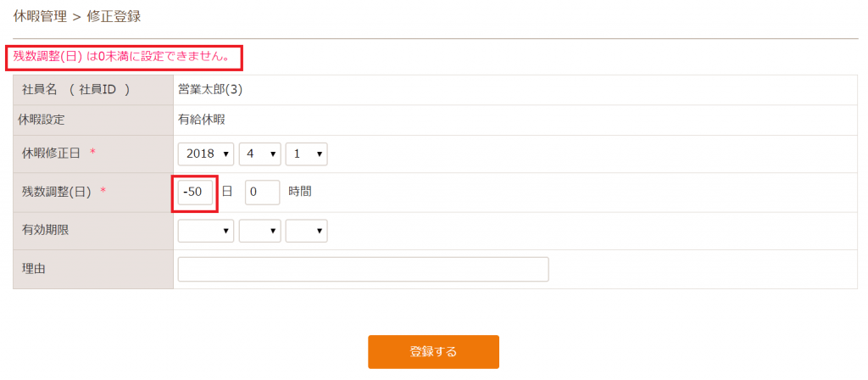Screen dimensions: 868x380
Task: Click the employee name 営業太郎(3)
Action: (x=210, y=90)
